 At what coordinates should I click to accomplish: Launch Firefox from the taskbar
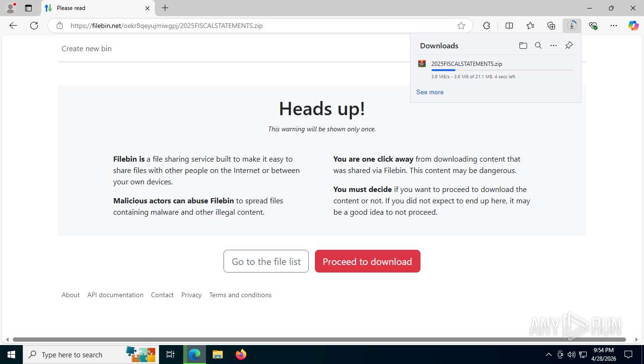pos(241,355)
